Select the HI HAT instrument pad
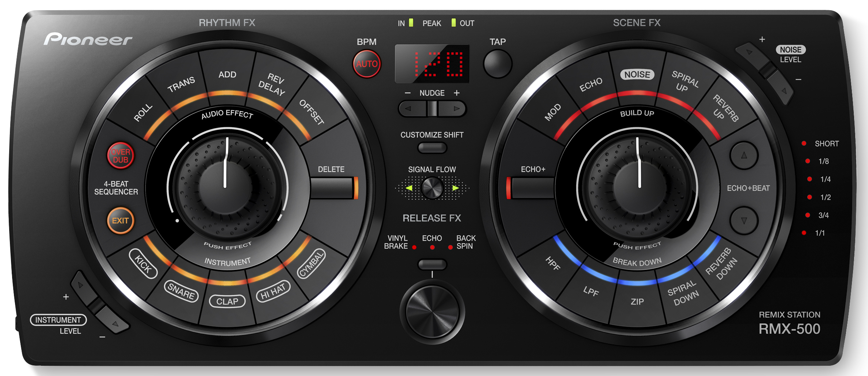Viewport: 868px width, 376px height. (x=273, y=291)
